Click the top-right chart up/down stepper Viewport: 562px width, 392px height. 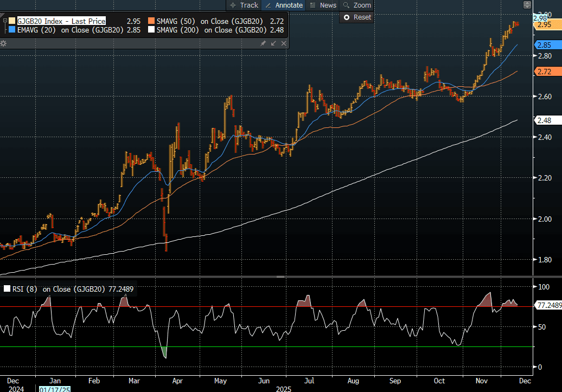[526, 5]
